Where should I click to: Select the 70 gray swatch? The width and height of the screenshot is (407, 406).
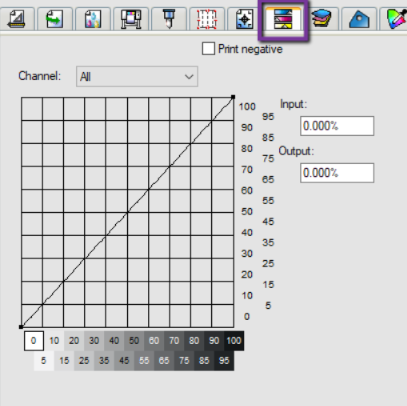pyautogui.click(x=174, y=341)
